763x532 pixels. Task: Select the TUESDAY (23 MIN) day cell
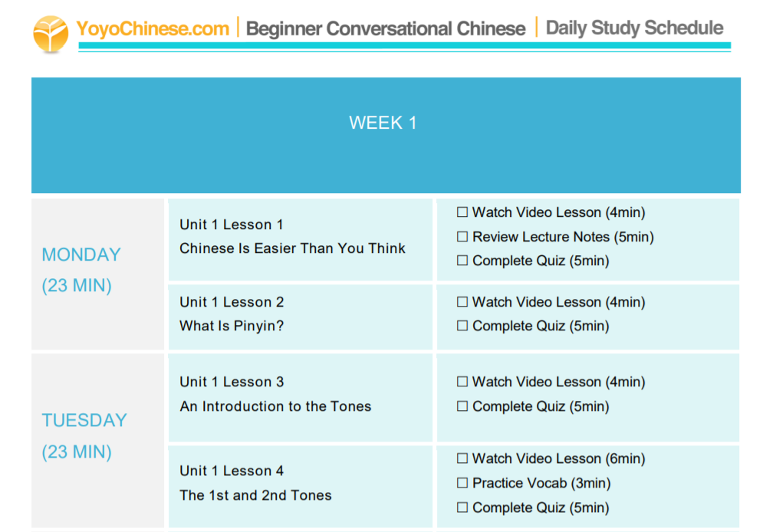84,435
